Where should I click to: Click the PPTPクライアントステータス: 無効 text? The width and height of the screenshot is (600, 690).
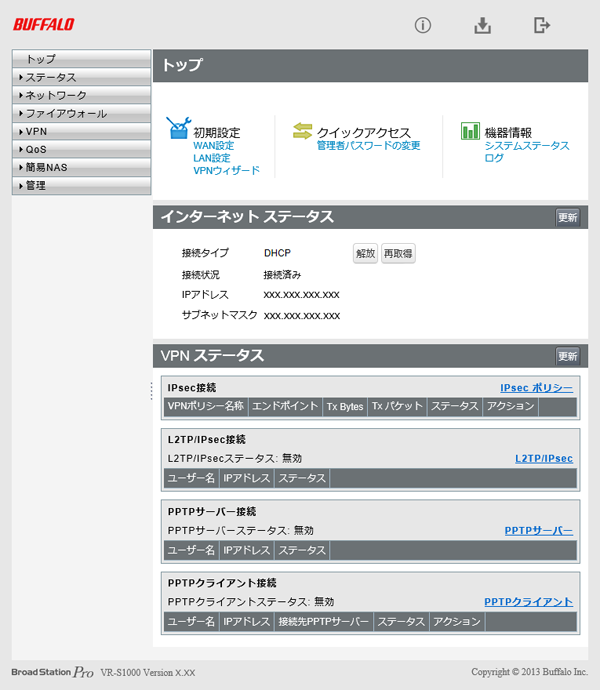click(251, 602)
